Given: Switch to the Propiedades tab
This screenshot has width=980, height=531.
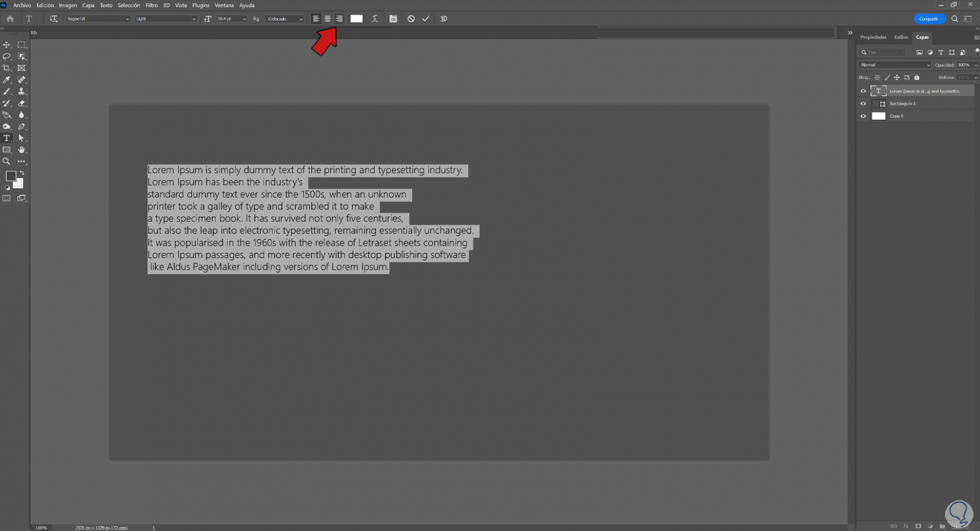Looking at the screenshot, I should [x=873, y=37].
